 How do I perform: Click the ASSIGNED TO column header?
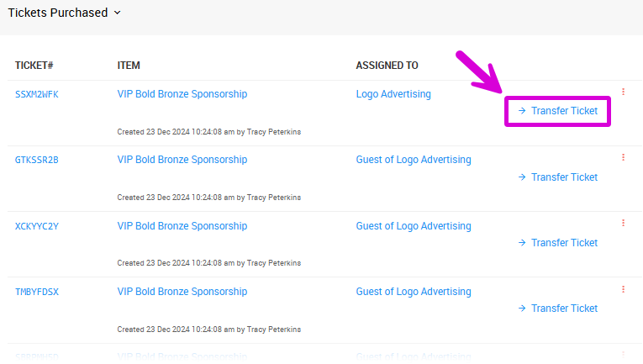coord(387,66)
